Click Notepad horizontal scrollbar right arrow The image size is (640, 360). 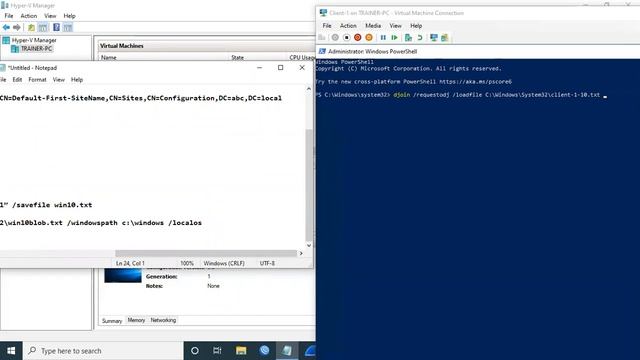pos(301,253)
